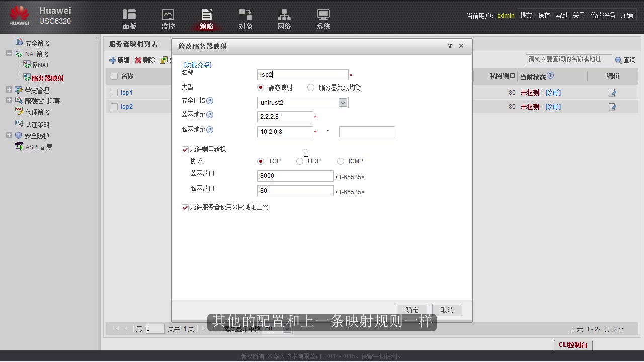Click the 公网端口 input showing 8000
Screen dimensions: 644x362
pyautogui.click(x=295, y=175)
